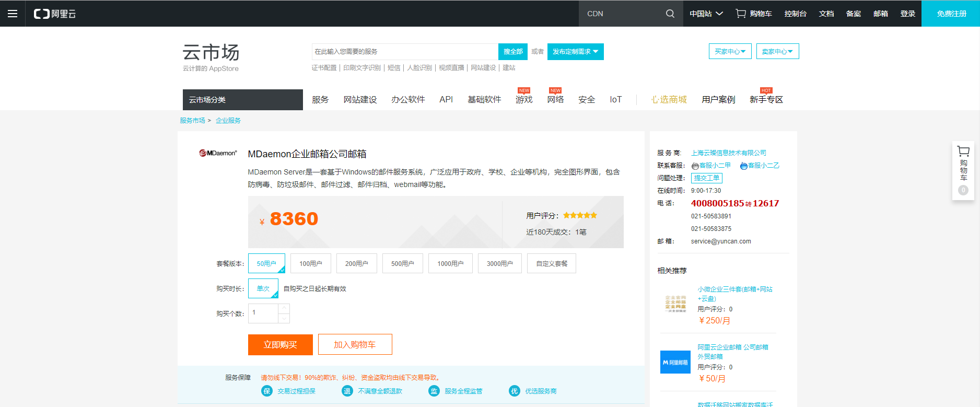Viewport: 980px width, 407px height.
Task: Open 阿里云企业邮箱 公司邮箱 recommendation link
Action: tap(733, 352)
